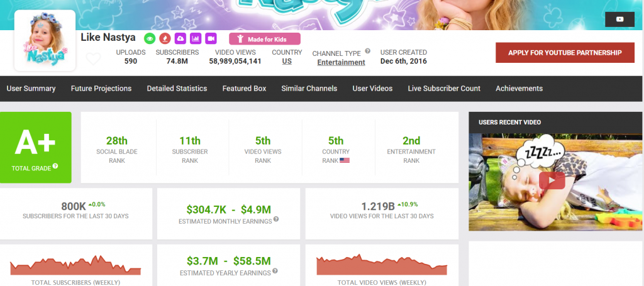Click the purple bar chart badge icon
The height and width of the screenshot is (286, 644).
(195, 38)
